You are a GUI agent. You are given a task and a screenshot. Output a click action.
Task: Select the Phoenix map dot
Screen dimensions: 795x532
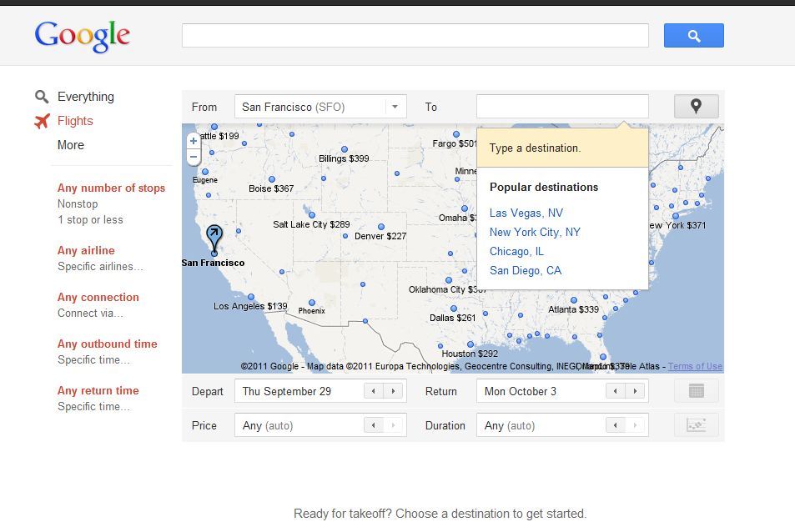pos(312,303)
